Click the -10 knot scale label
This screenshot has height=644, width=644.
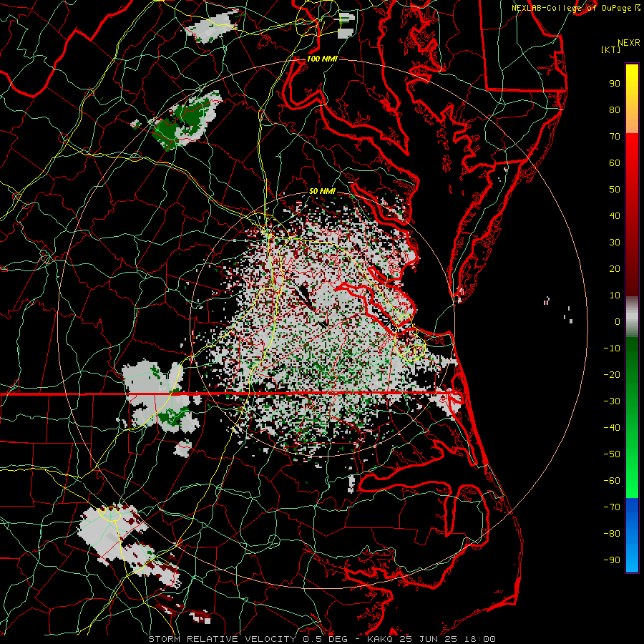click(612, 348)
